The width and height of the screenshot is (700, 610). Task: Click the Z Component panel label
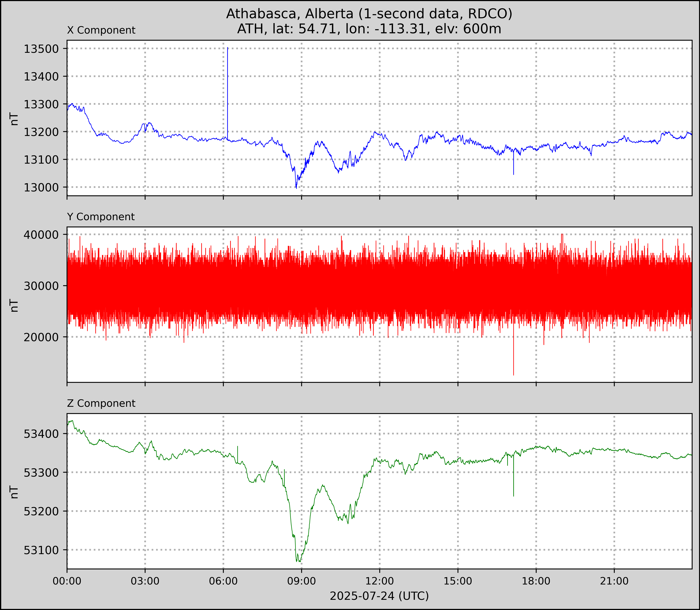tap(101, 403)
